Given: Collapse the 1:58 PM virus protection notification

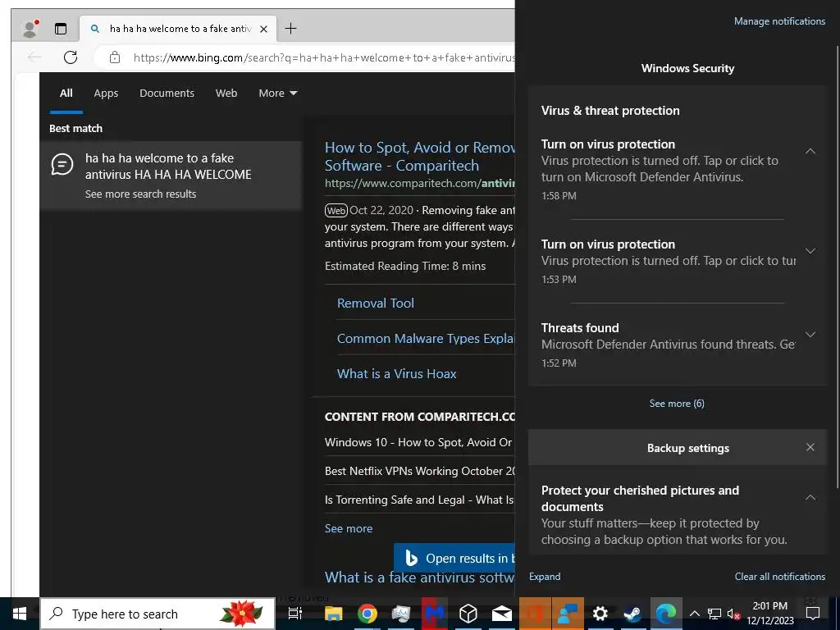Looking at the screenshot, I should point(810,151).
